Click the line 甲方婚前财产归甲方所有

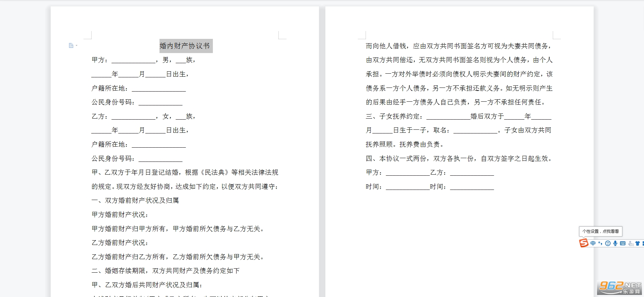178,229
